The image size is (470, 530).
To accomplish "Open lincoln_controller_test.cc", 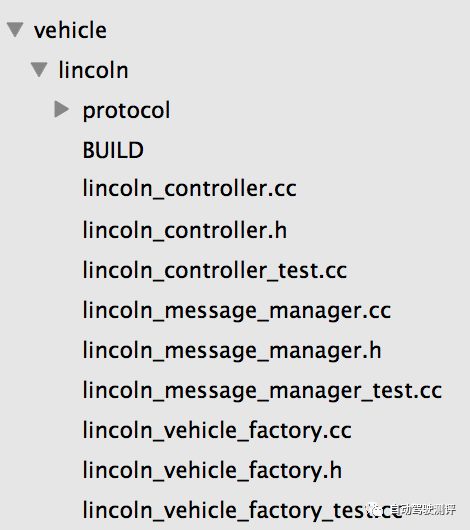I will [215, 270].
